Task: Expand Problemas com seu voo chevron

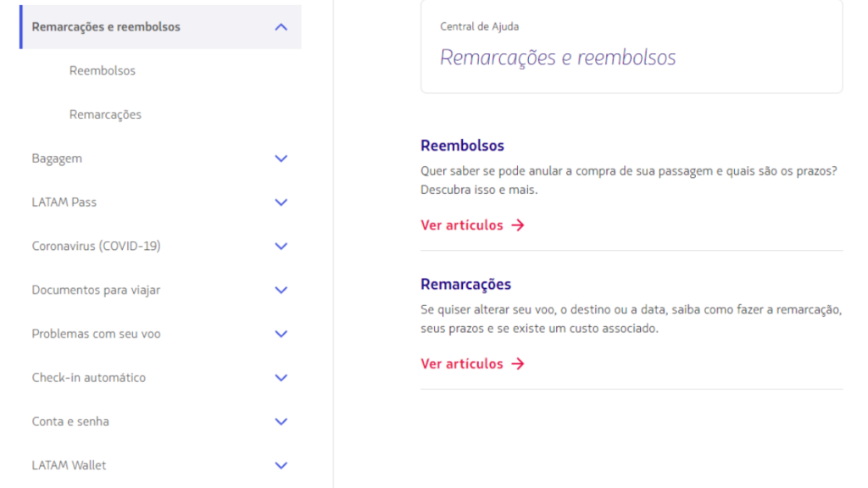Action: [281, 334]
